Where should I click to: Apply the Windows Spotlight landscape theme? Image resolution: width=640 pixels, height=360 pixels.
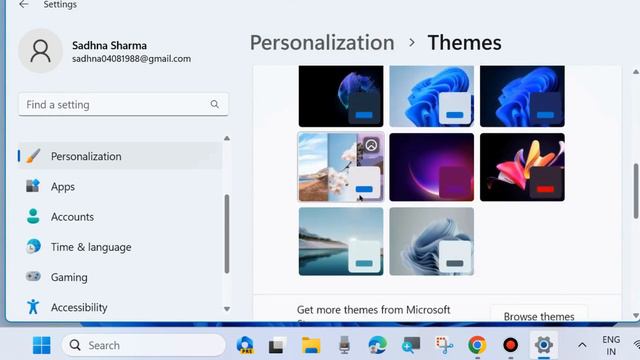pos(341,167)
